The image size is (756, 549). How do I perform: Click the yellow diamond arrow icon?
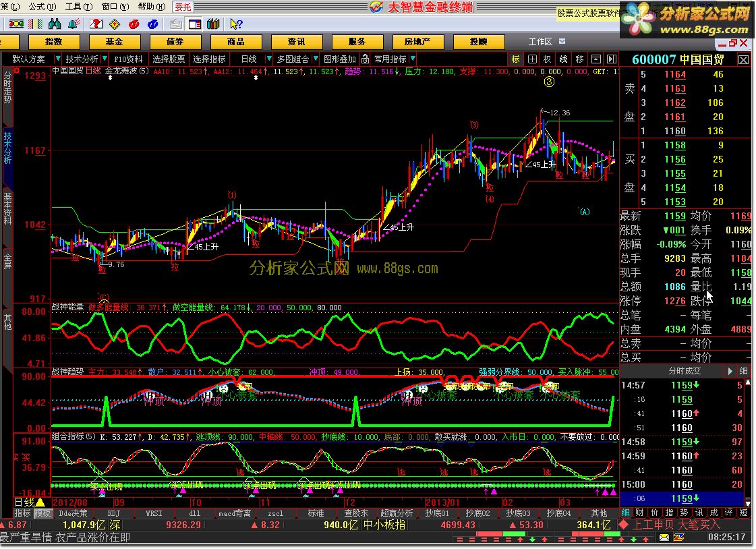coord(115,24)
